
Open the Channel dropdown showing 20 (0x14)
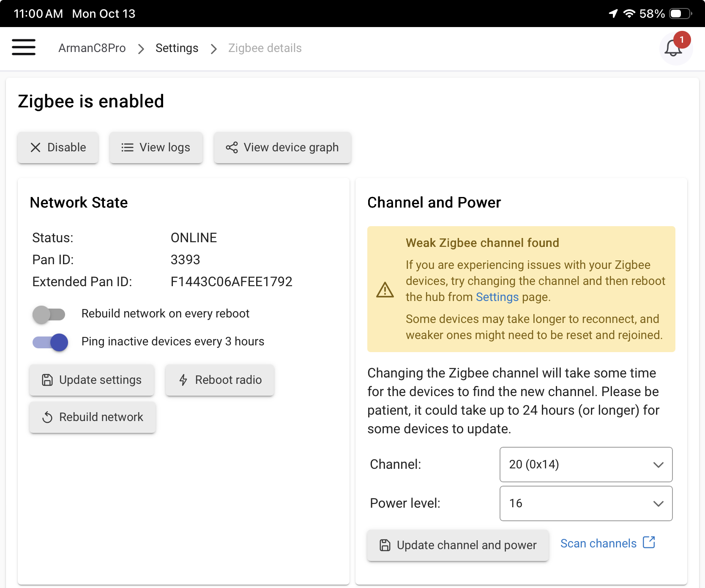click(586, 465)
